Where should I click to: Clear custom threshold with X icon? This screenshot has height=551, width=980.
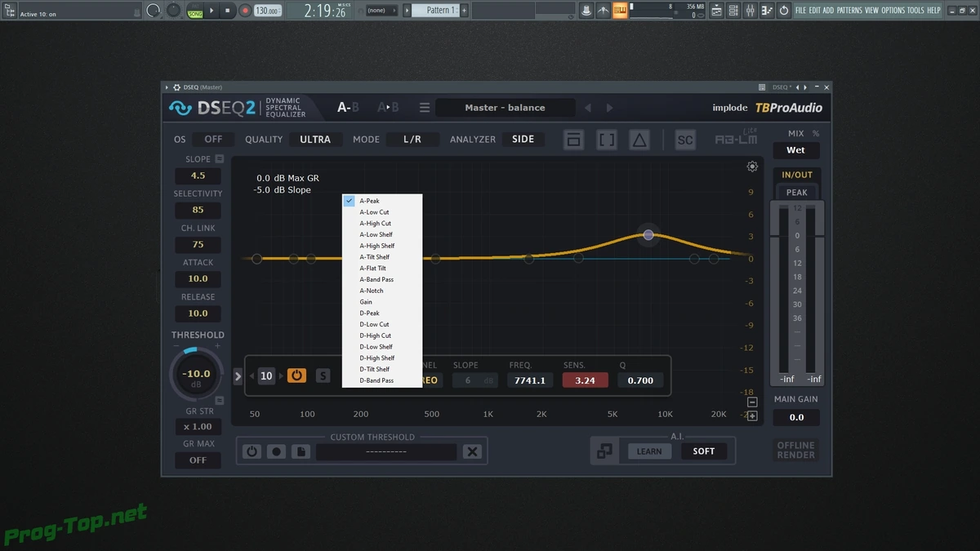pyautogui.click(x=472, y=451)
